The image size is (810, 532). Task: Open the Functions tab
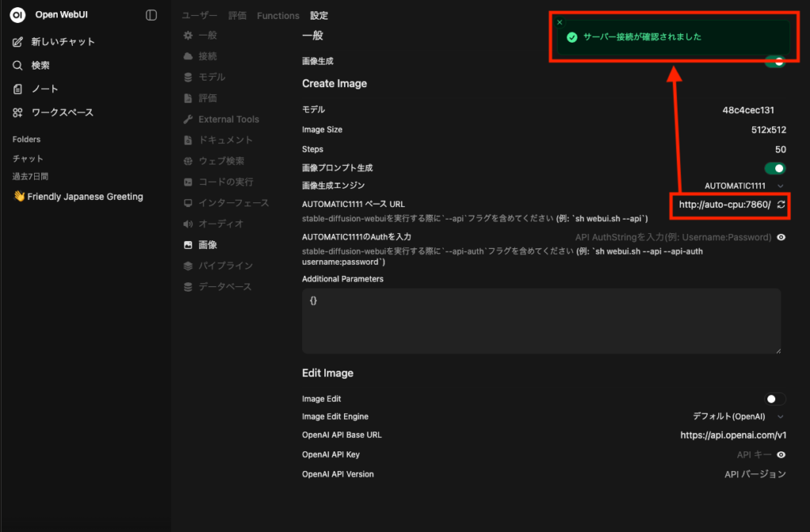[x=278, y=15]
